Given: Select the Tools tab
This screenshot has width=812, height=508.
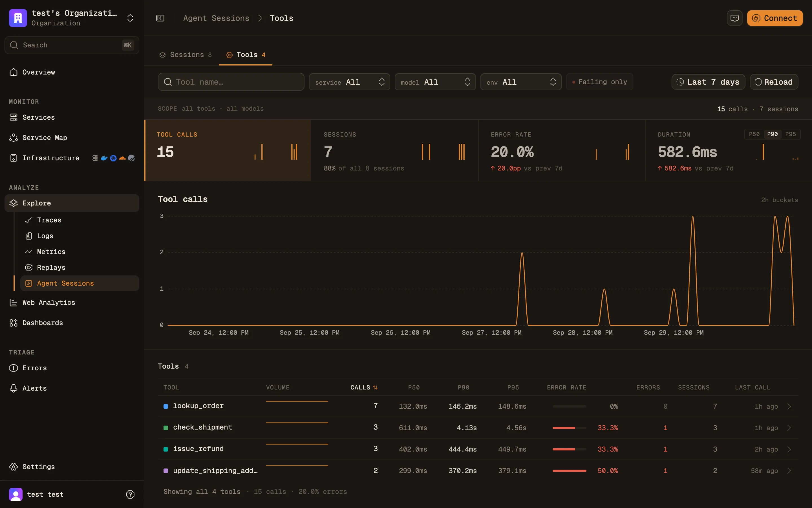Looking at the screenshot, I should click(x=246, y=55).
